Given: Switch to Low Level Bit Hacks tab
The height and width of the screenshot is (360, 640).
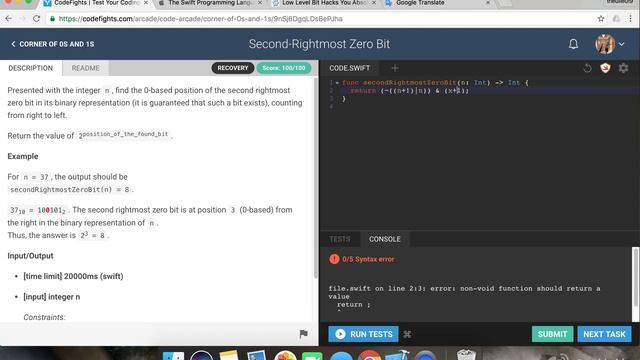Looking at the screenshot, I should click(324, 3).
